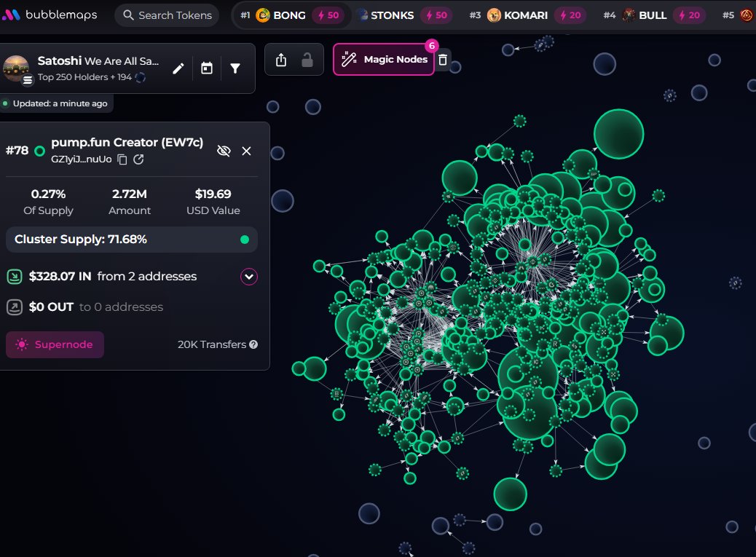Screen dimensions: 756x557
Task: Open the wallet address in external explorer
Action: click(138, 160)
